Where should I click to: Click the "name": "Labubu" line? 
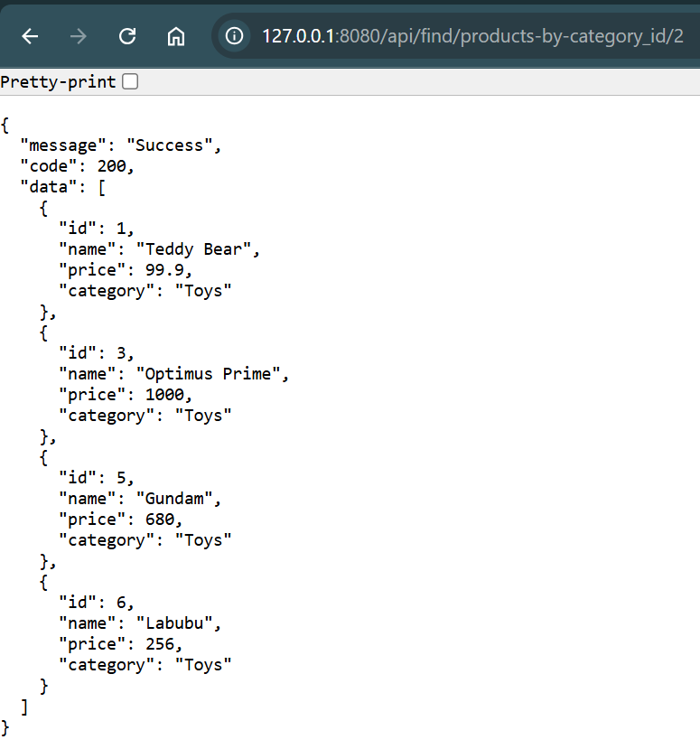point(140,623)
